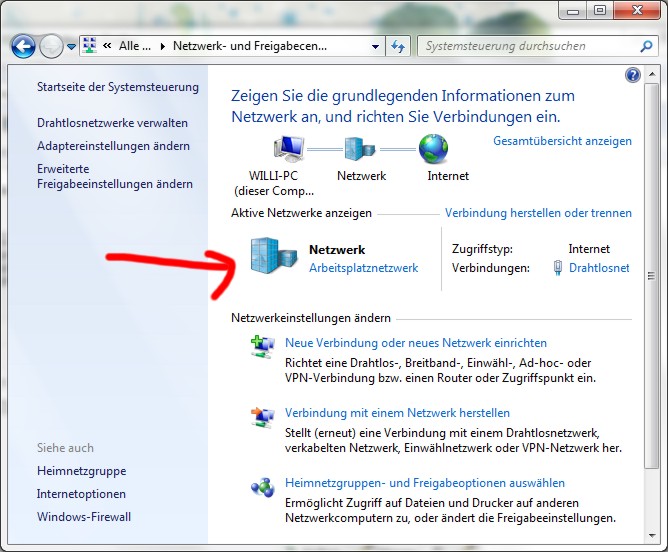Open Startseite der Systemsteuerung
The image size is (668, 552).
(x=118, y=87)
